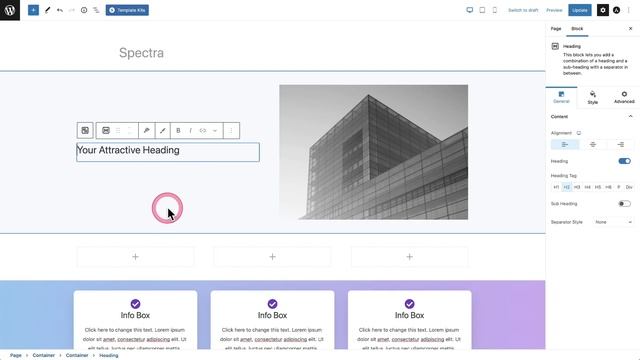Open the Advanced settings tab
The height and width of the screenshot is (360, 640).
[x=624, y=97]
